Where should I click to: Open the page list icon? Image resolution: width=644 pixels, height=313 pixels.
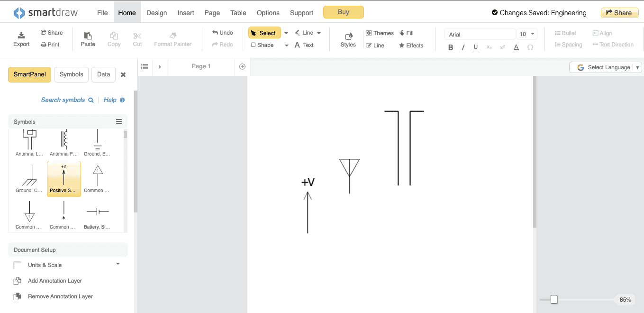click(x=145, y=67)
